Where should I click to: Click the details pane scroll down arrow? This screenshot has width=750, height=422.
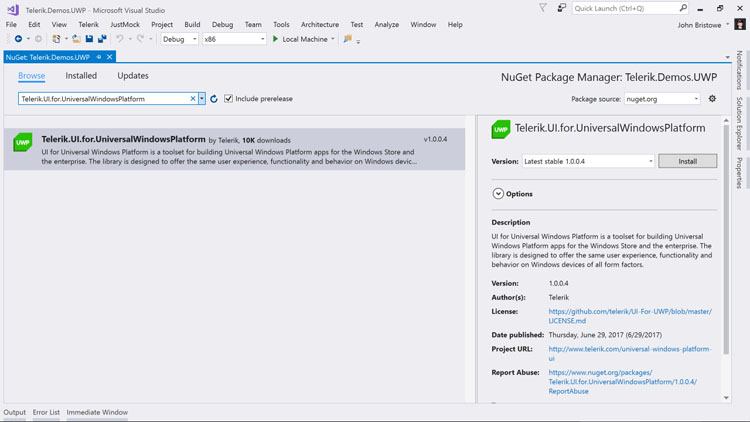tap(727, 398)
